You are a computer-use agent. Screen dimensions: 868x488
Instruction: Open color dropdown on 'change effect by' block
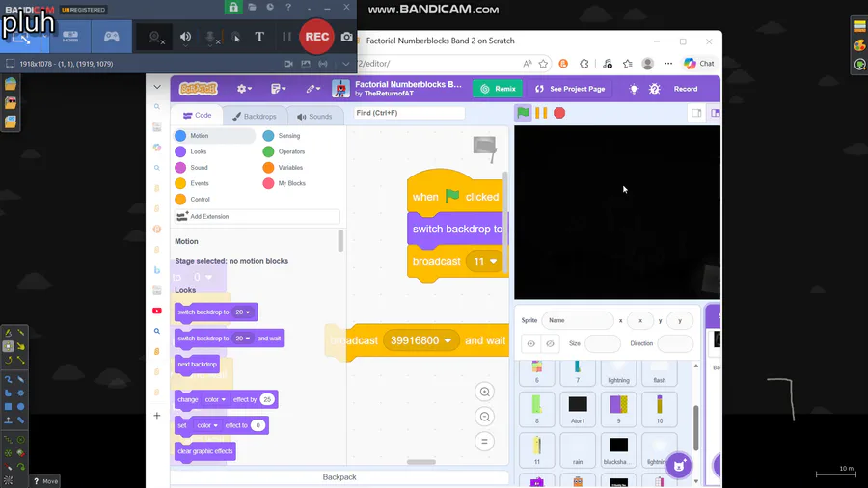click(215, 399)
